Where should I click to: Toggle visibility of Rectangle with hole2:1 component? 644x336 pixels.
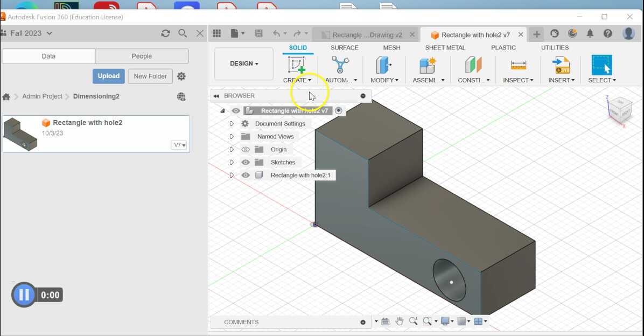pyautogui.click(x=246, y=176)
